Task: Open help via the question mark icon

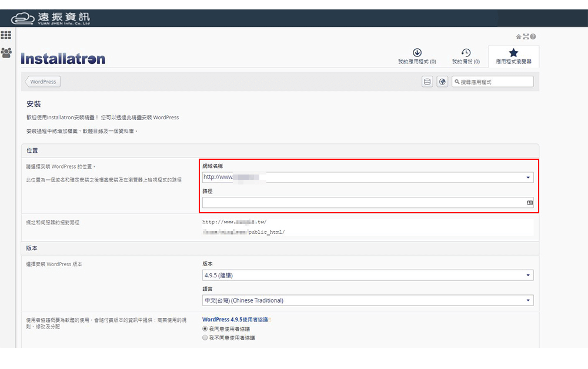Action: coord(533,36)
